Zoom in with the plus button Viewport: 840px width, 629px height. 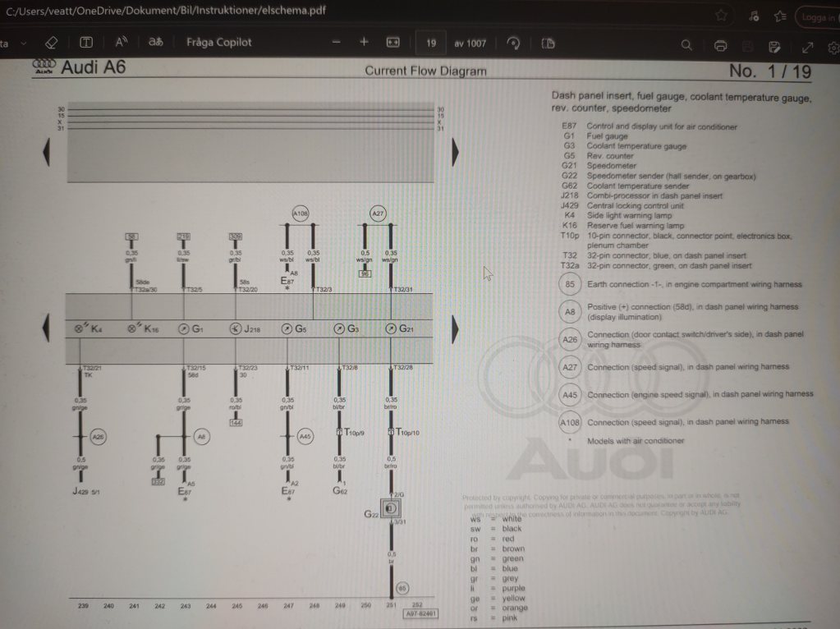tap(364, 42)
